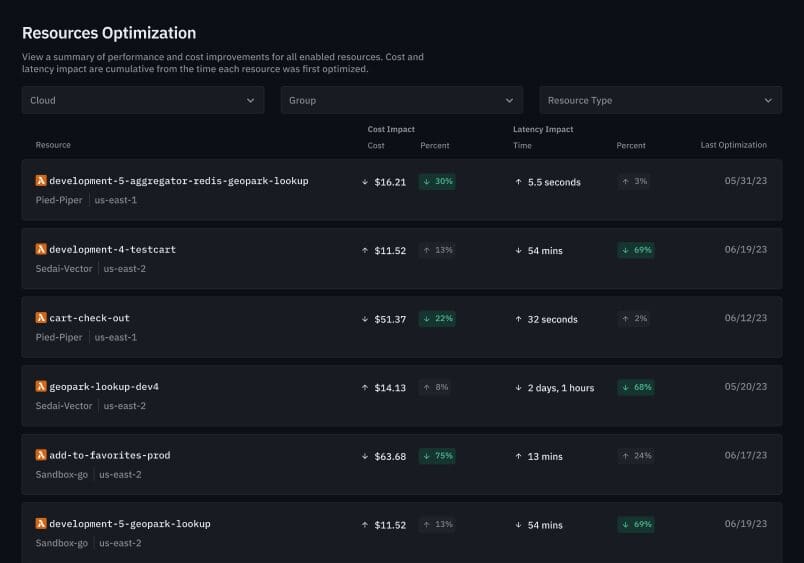The height and width of the screenshot is (563, 804).
Task: Open the Group filter dropdown
Action: 401,100
